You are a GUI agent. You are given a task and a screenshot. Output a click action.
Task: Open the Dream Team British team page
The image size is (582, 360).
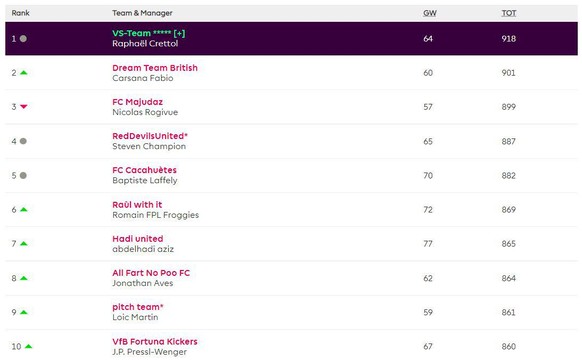click(x=155, y=68)
